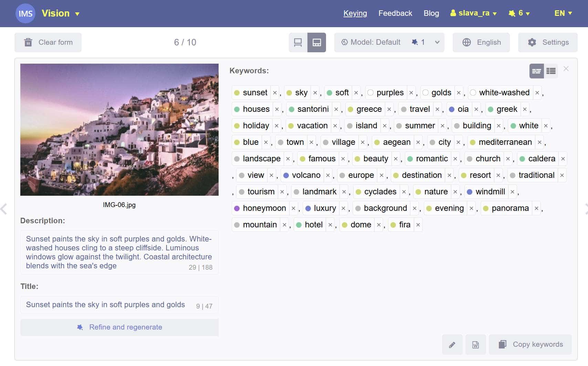
Task: Click the Santorini image thumbnail
Action: (119, 130)
